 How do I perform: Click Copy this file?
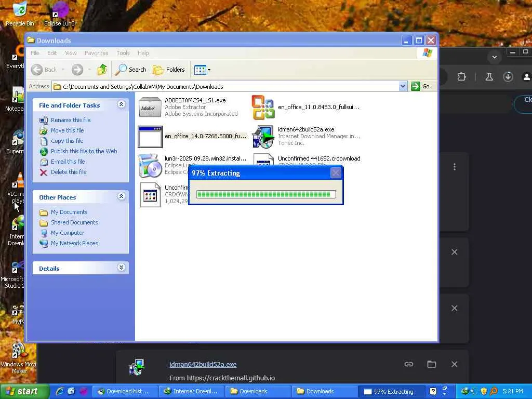[x=67, y=141]
